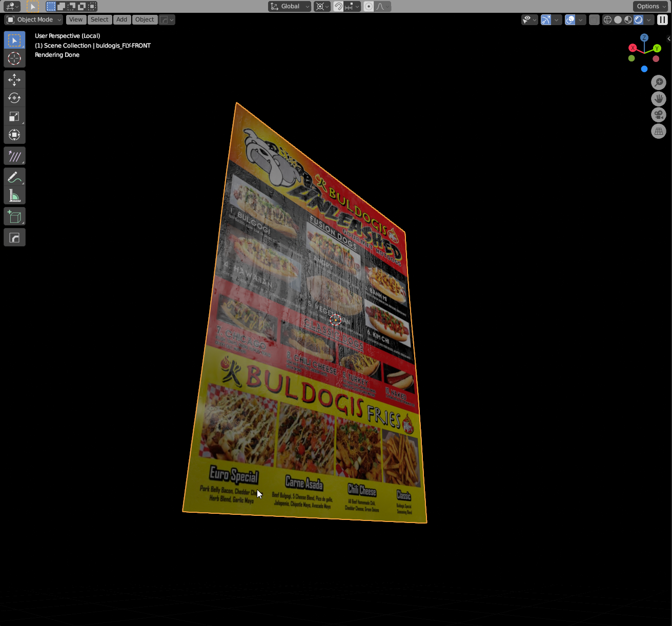Open proportional falloff dropdown
The height and width of the screenshot is (626, 672).
pos(383,7)
